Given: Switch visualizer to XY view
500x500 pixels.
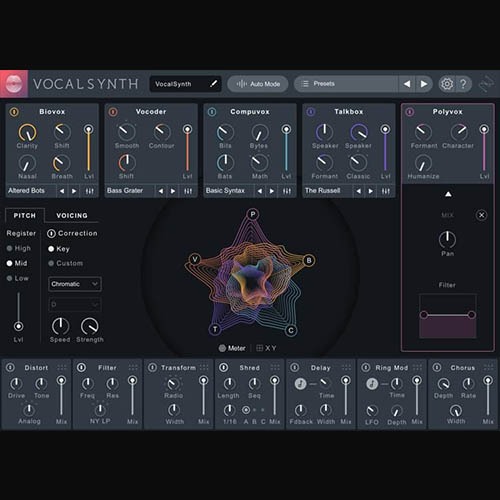Looking at the screenshot, I should 266,348.
